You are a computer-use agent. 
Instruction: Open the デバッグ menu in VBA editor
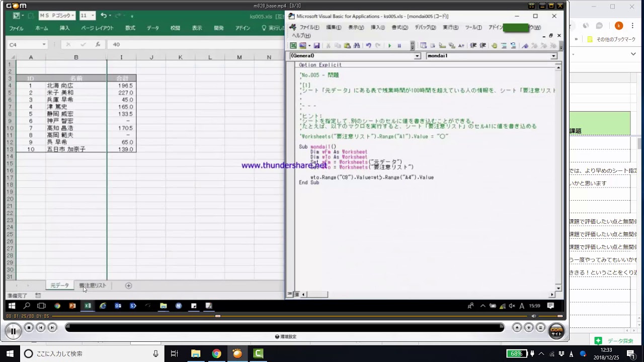(425, 28)
